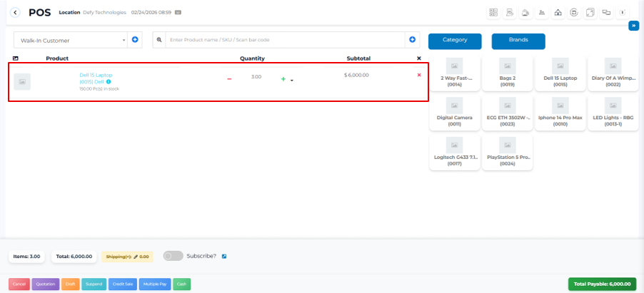Click the back arrow next to POS
644x293 pixels.
click(x=15, y=12)
